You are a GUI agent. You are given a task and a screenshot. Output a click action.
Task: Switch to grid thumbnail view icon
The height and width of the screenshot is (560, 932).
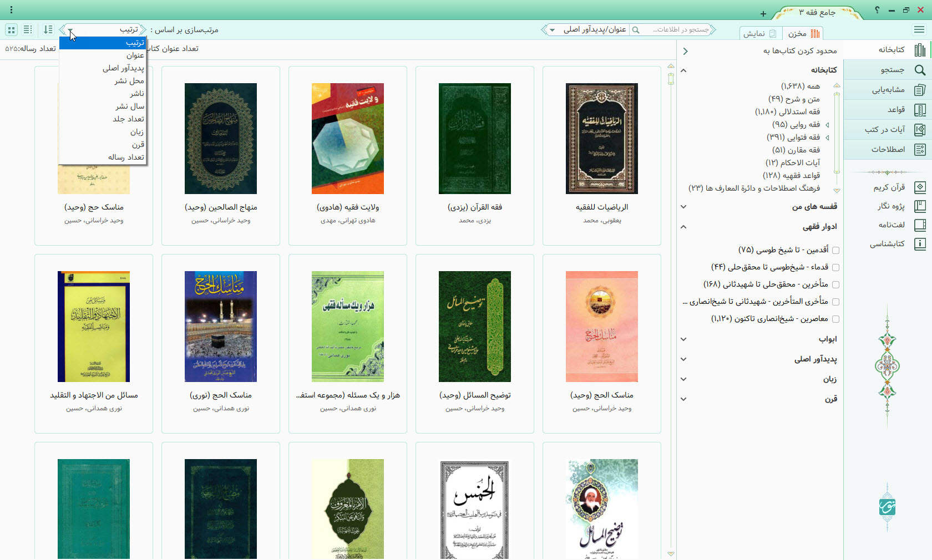pos(11,29)
